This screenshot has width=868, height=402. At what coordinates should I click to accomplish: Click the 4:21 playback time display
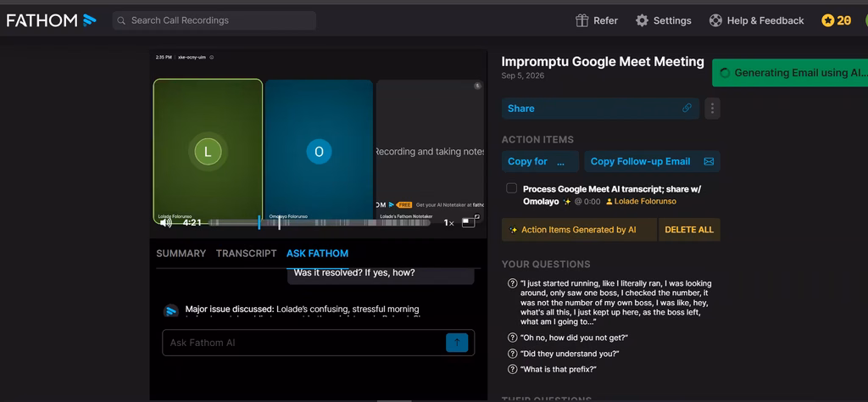pyautogui.click(x=192, y=222)
